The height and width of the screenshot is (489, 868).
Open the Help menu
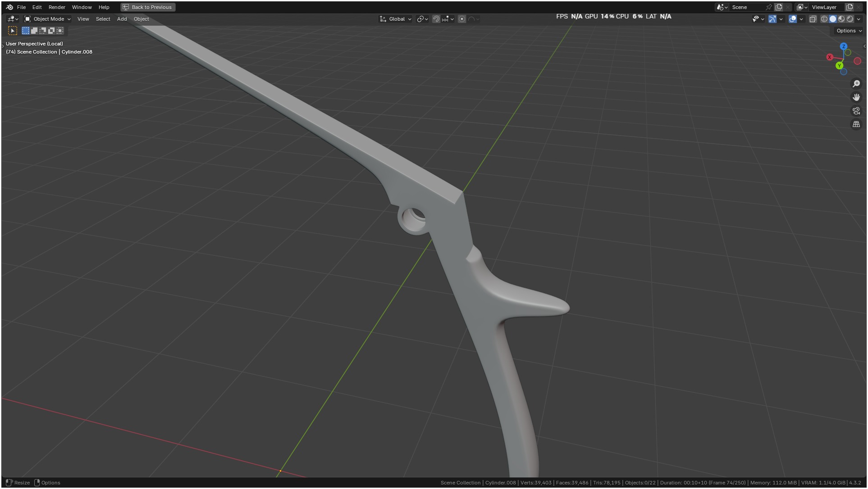click(104, 7)
